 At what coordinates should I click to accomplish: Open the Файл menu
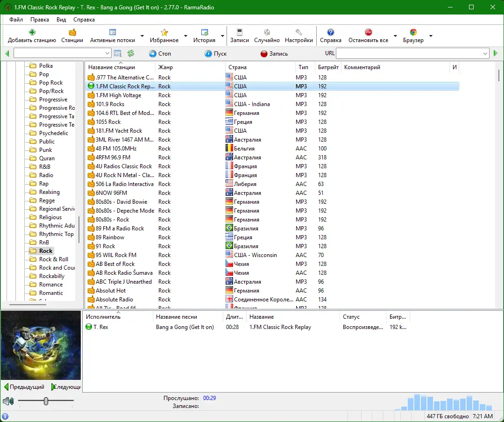coord(16,20)
